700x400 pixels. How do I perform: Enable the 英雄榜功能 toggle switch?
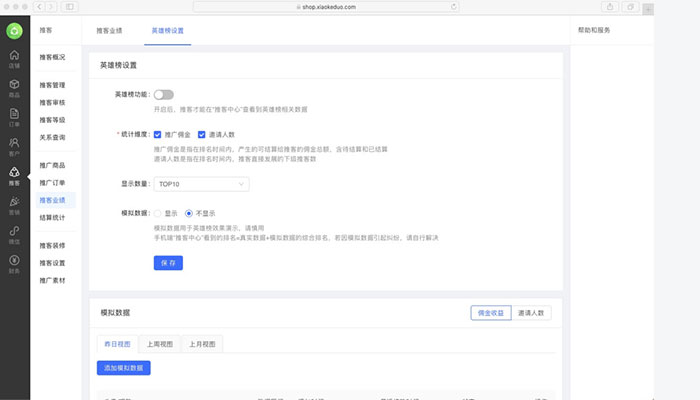164,94
